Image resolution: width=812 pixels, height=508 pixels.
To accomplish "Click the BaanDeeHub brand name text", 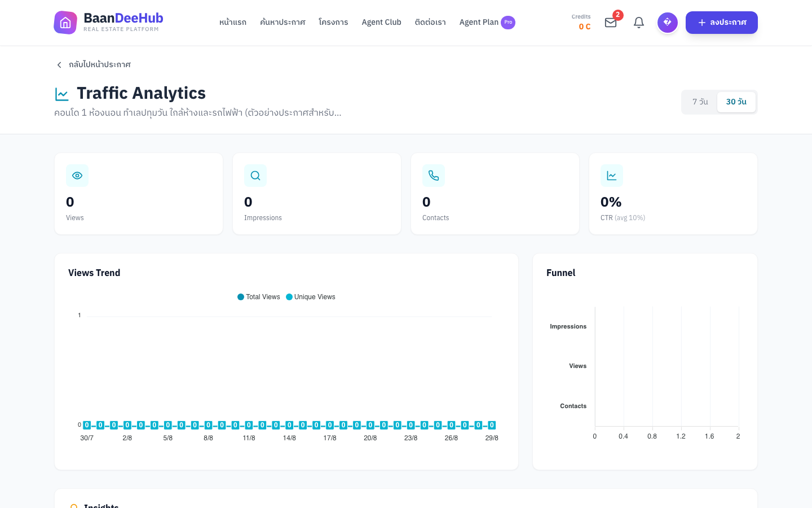I will (123, 18).
